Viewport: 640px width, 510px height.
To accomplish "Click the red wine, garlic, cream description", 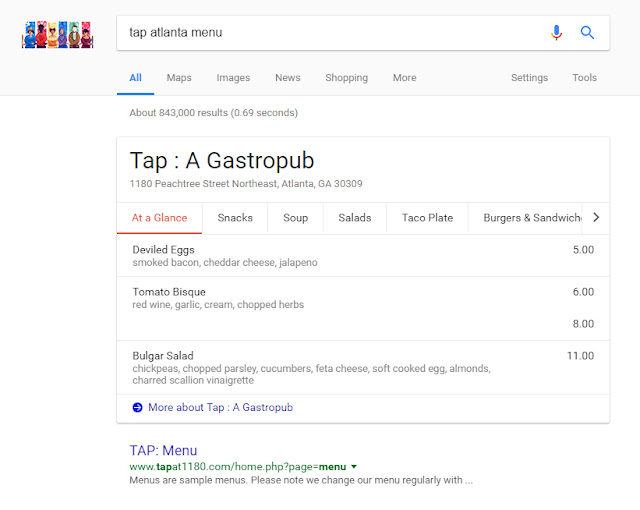I will pos(218,304).
